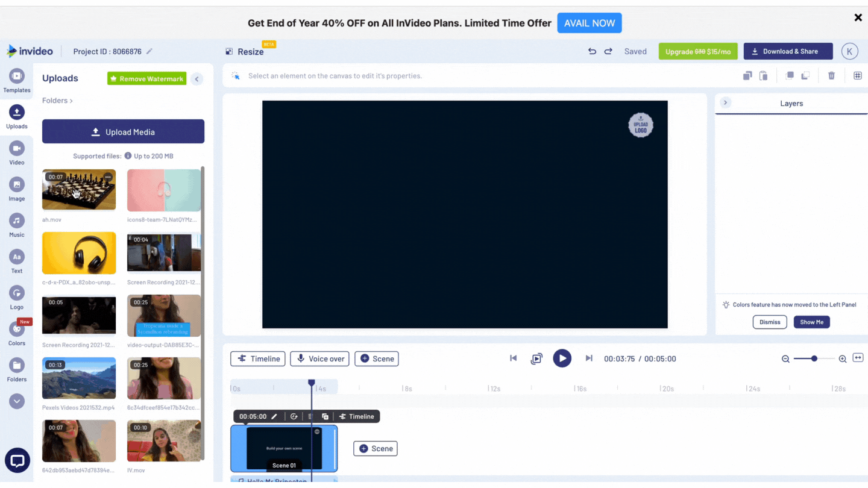Viewport: 868px width, 488px height.
Task: Click the Upload Logo badge on the canvas
Action: click(x=641, y=125)
